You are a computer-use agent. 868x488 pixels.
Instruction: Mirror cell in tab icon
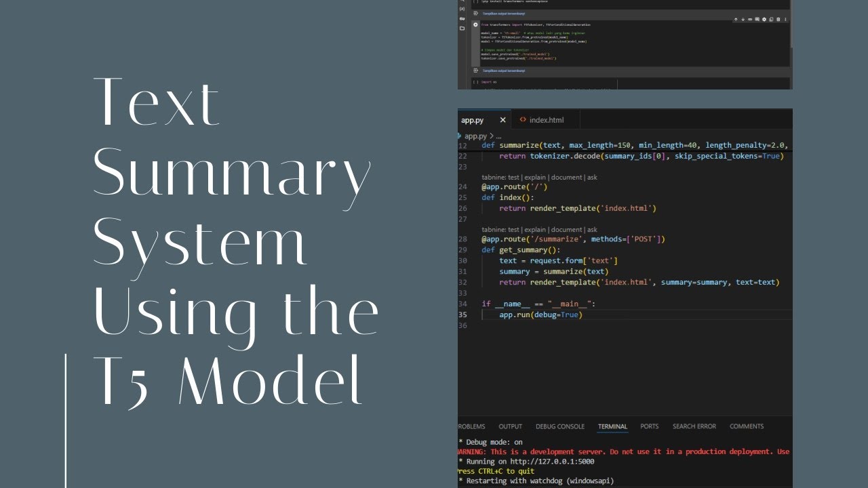[x=771, y=20]
